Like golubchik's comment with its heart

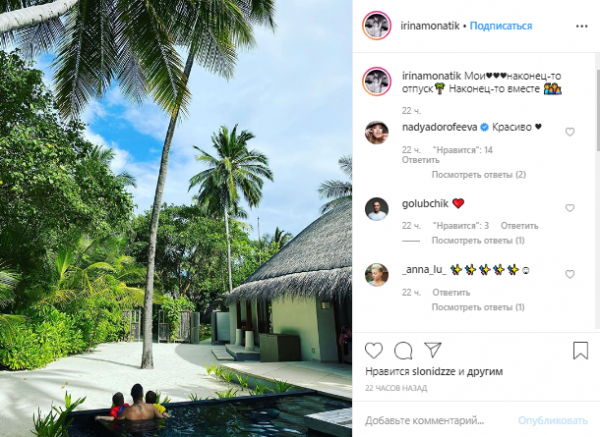570,208
